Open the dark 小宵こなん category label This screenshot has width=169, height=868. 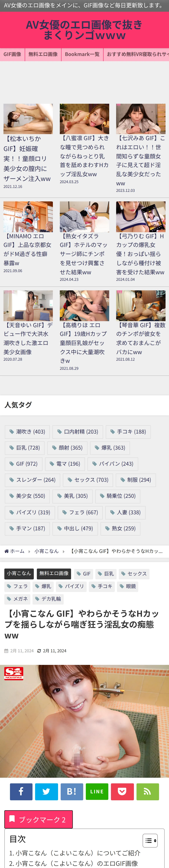pos(19,573)
